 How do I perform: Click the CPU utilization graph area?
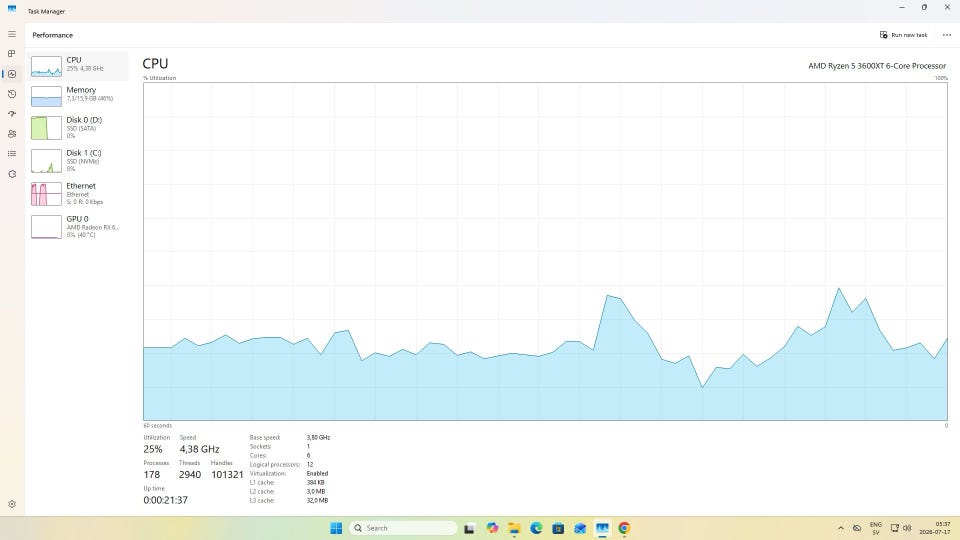(545, 251)
